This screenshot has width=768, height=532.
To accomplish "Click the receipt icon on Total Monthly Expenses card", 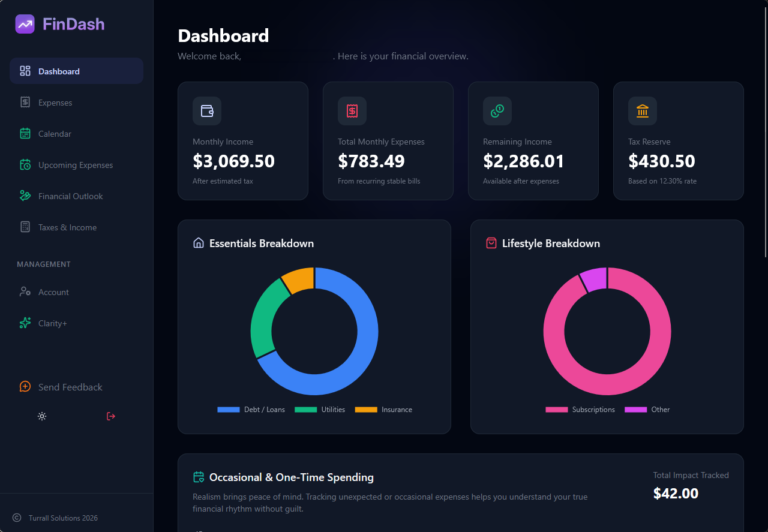I will pyautogui.click(x=352, y=111).
